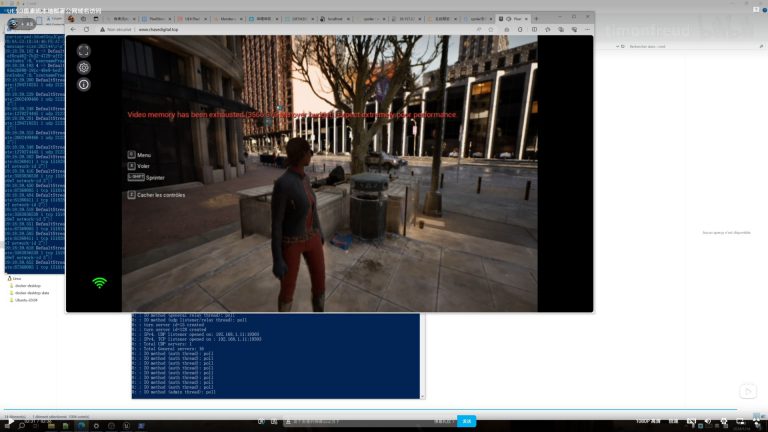The width and height of the screenshot is (768, 432).
Task: Click Cacher les contrôles to hide controls
Action: 156,195
